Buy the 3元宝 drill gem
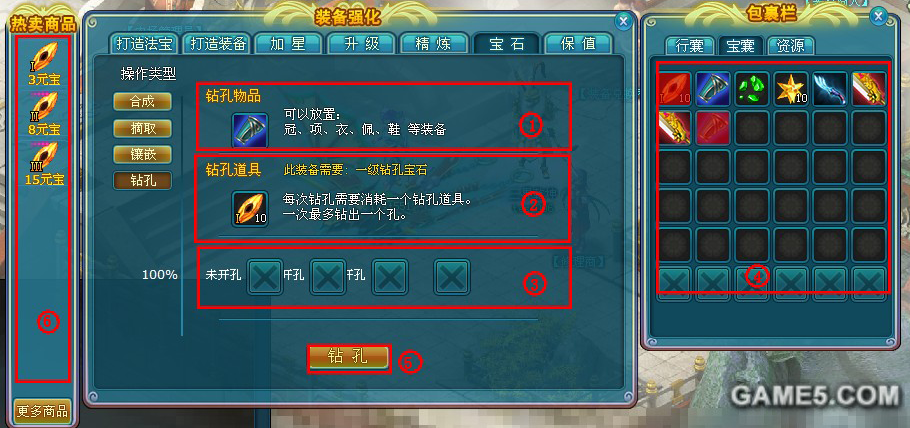This screenshot has width=910, height=428. click(x=44, y=64)
